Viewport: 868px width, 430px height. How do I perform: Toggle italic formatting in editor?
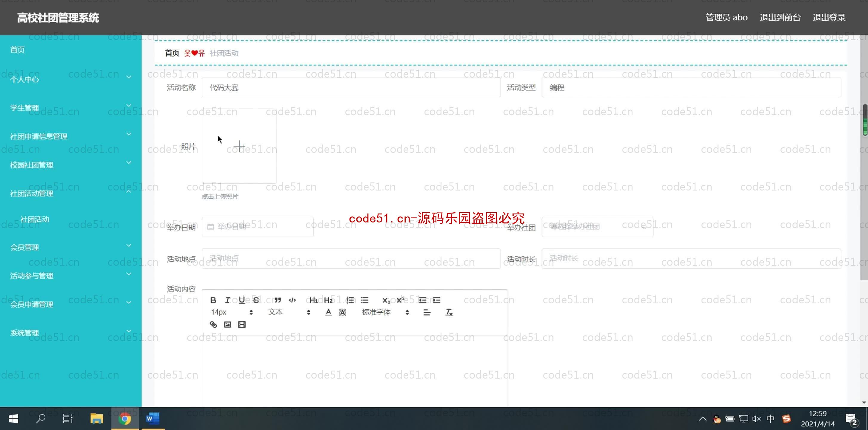tap(227, 300)
